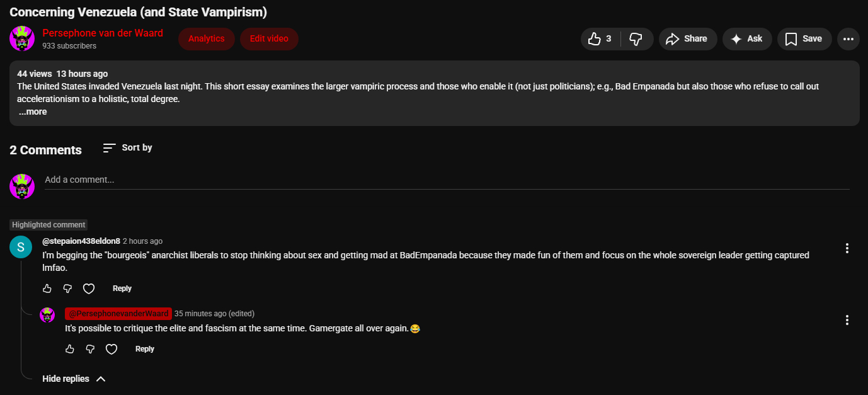Open the Persephone van der Waard channel name
The width and height of the screenshot is (868, 395).
103,33
